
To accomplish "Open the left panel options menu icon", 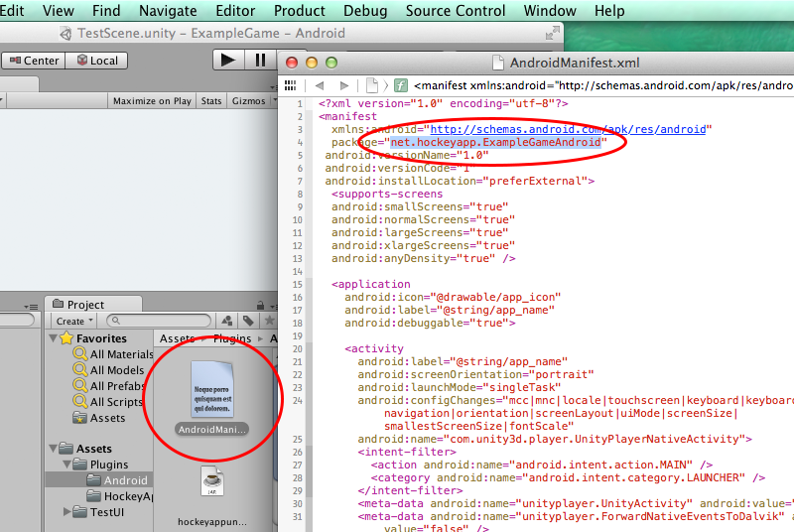I will pos(31,307).
